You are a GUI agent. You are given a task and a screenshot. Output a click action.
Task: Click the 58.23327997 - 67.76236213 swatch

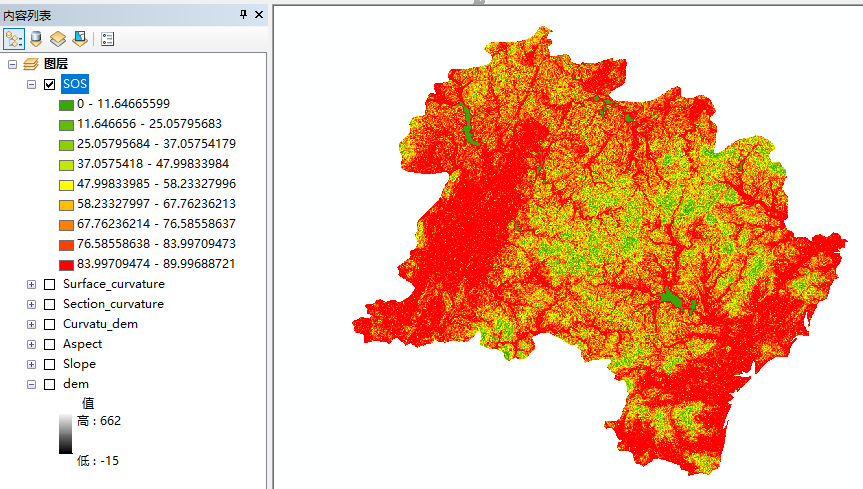[x=66, y=205]
